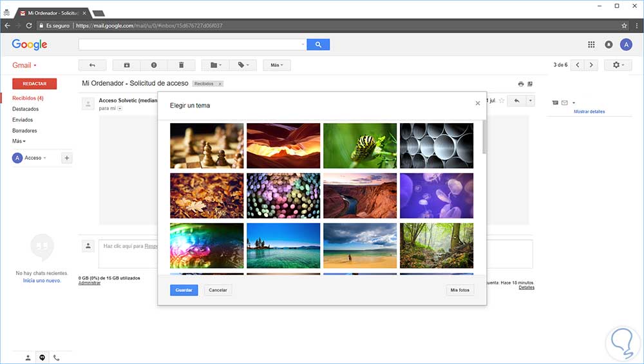This screenshot has height=364, width=644.
Task: Go to the older message arrow
Action: 591,65
